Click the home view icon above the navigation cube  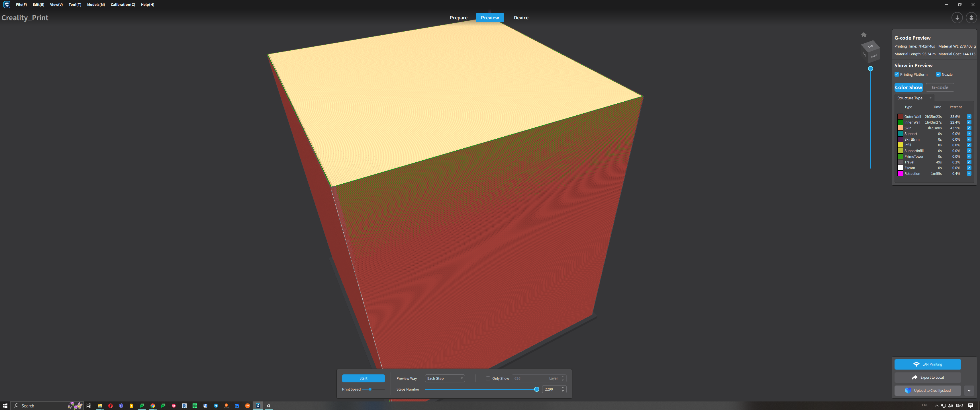[x=863, y=34]
